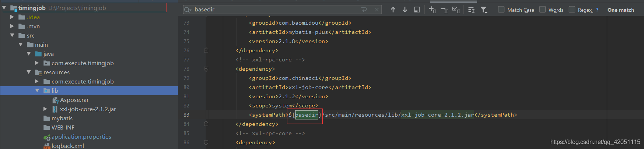Click the java source folder icon
The width and height of the screenshot is (644, 149).
38,54
